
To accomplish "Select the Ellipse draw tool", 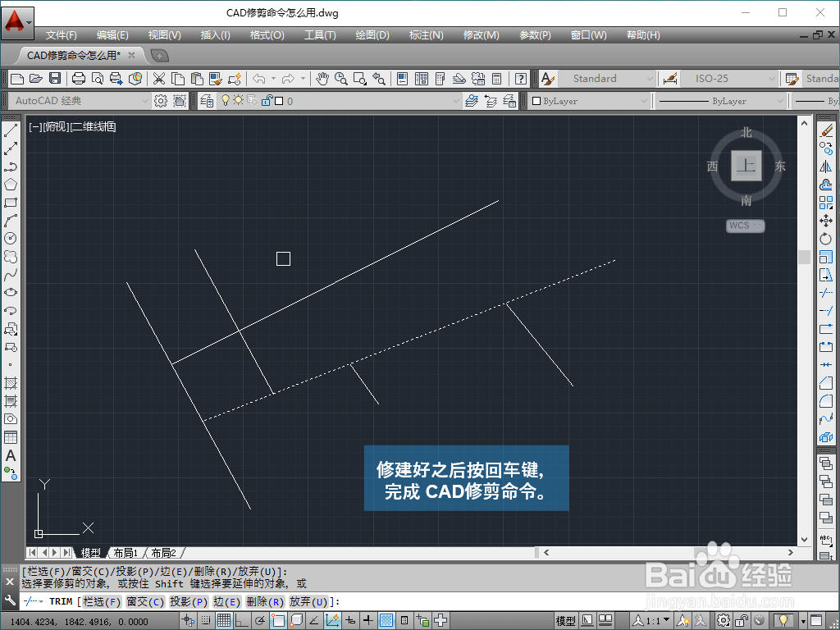I will click(x=11, y=293).
